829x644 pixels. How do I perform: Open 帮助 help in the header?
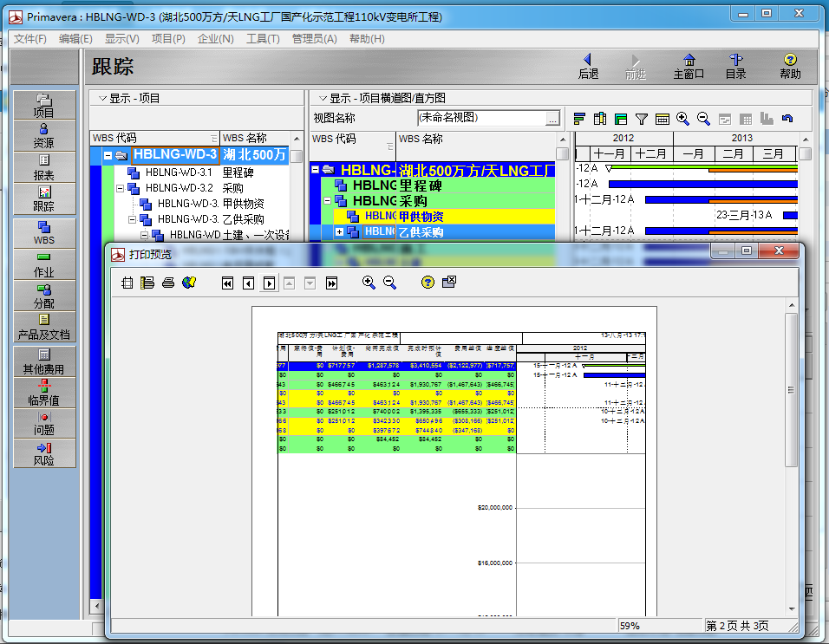(x=790, y=67)
